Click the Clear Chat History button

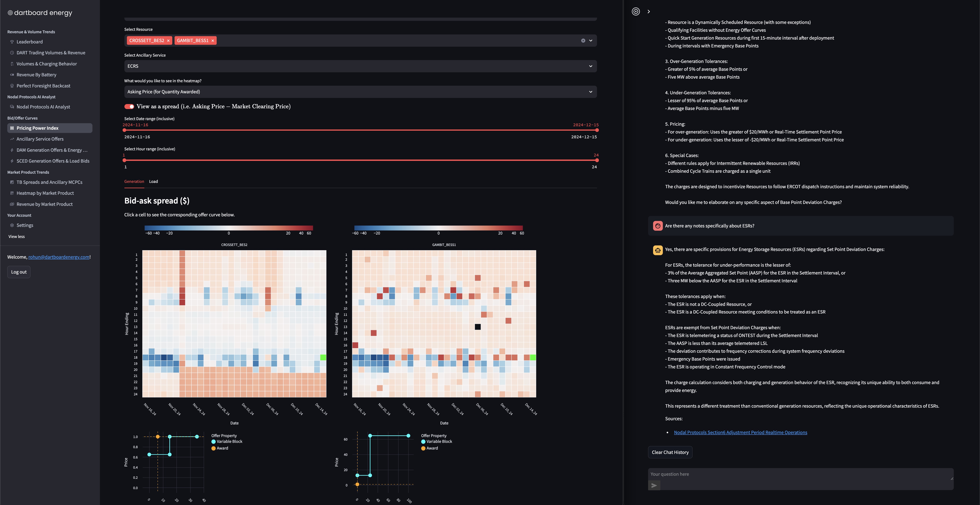pyautogui.click(x=670, y=453)
